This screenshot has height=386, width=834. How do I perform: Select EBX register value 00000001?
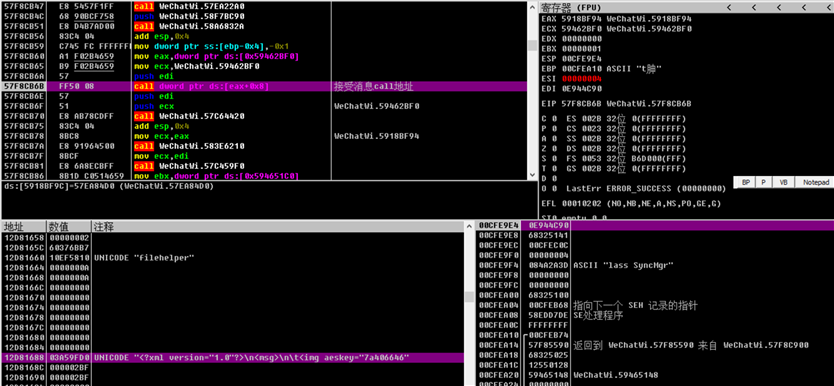click(x=581, y=48)
